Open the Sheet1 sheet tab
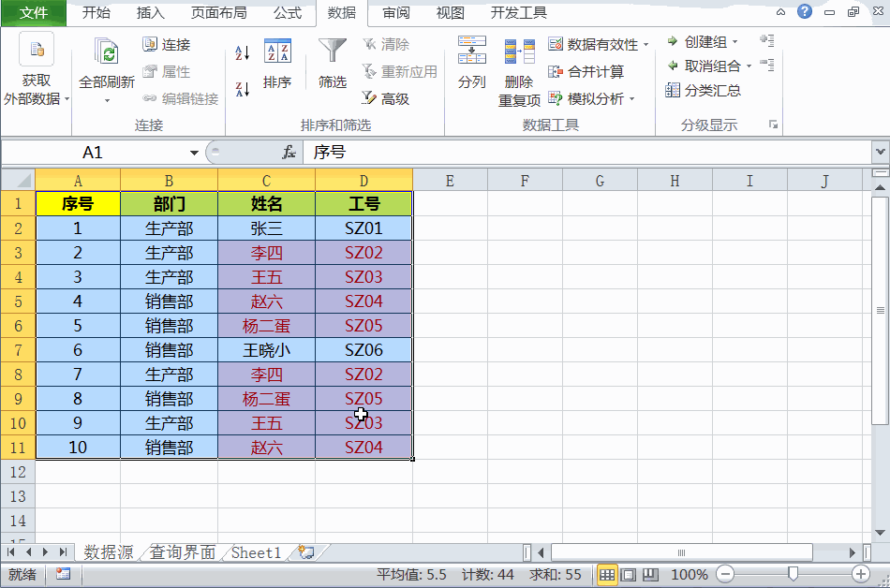890x588 pixels. [256, 552]
